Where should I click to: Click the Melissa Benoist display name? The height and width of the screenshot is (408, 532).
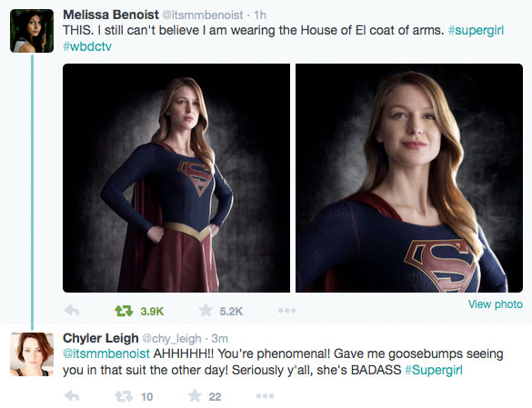(x=111, y=15)
